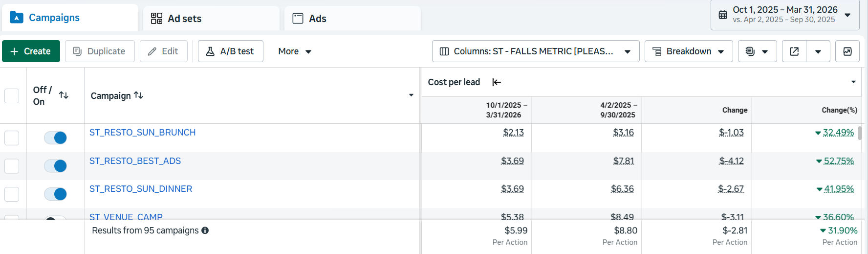Click the 31.90% total change percentage
The height and width of the screenshot is (254, 868).
coord(843,231)
